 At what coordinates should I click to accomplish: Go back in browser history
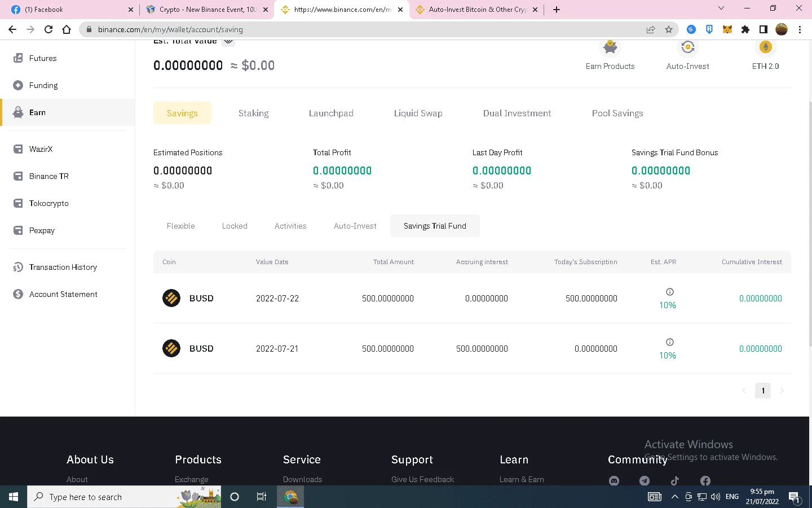click(12, 29)
